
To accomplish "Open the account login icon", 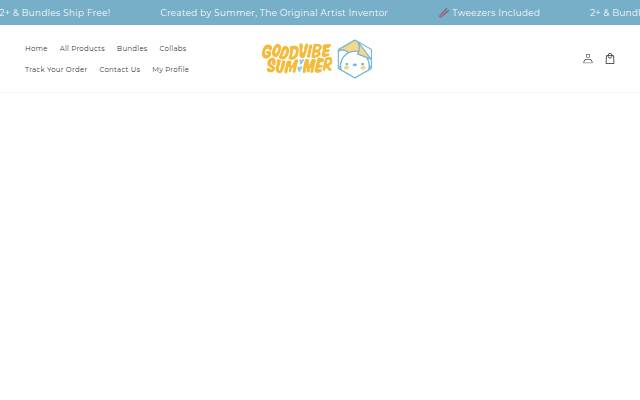I will [x=588, y=59].
